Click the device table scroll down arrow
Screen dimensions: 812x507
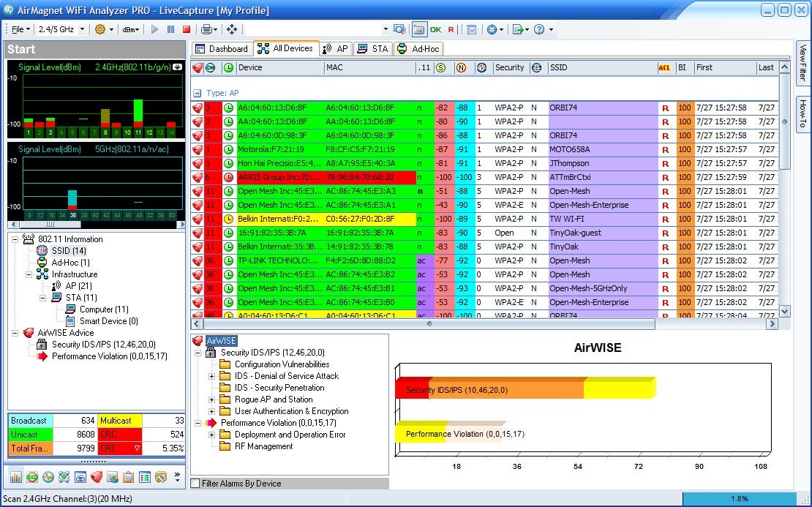pyautogui.click(x=784, y=311)
